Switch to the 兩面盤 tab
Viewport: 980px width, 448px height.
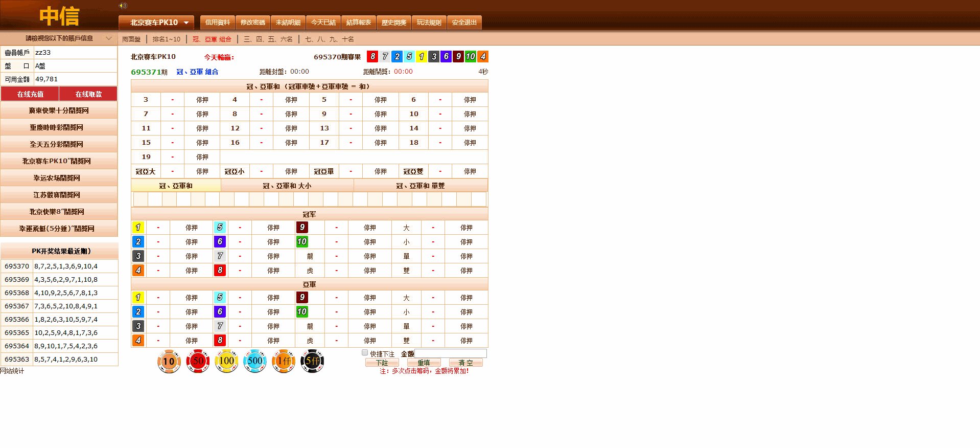coord(131,39)
